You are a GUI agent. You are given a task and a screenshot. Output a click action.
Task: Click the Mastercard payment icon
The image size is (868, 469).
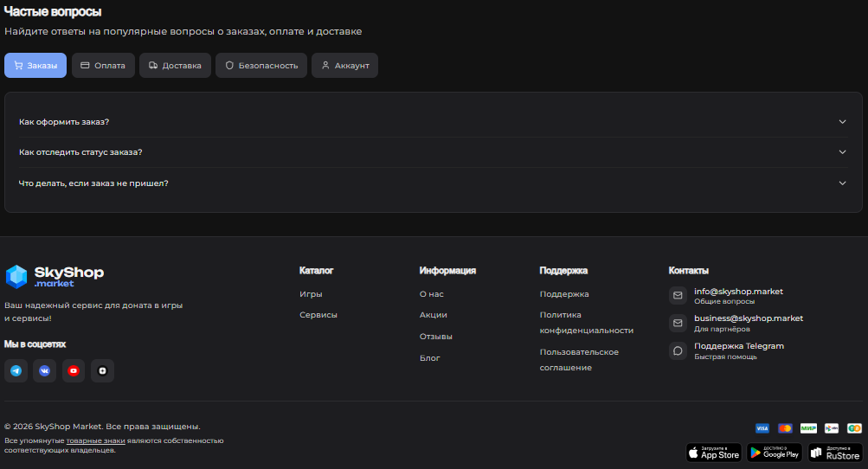785,428
